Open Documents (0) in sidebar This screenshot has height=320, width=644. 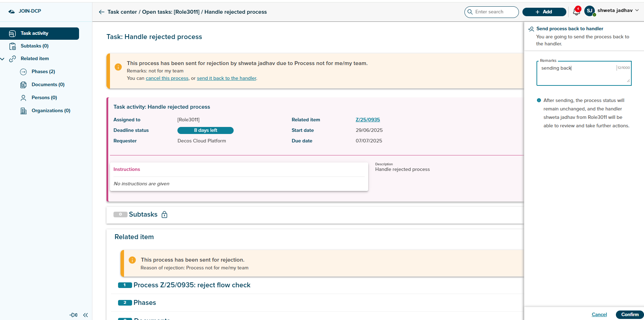tap(48, 85)
